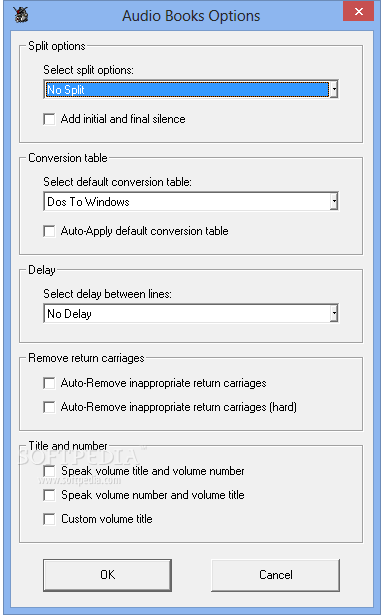Click the application icon in title bar
381x615 pixels.
tap(21, 15)
